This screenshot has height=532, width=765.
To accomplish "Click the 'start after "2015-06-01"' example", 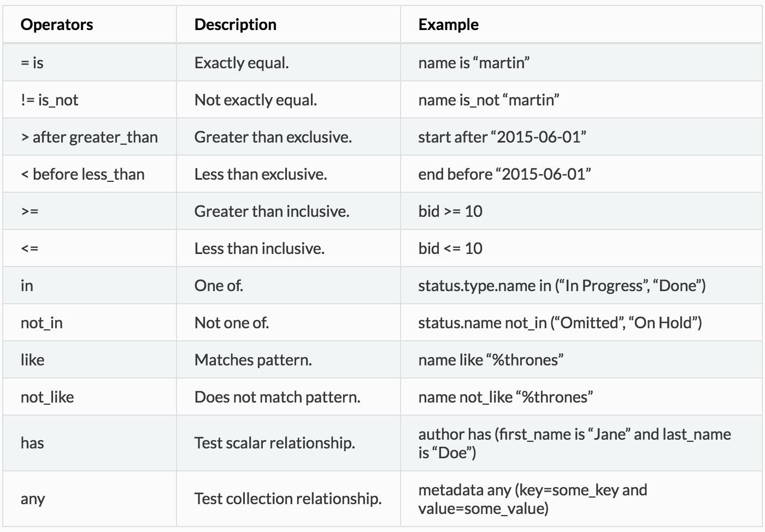I will click(x=502, y=137).
